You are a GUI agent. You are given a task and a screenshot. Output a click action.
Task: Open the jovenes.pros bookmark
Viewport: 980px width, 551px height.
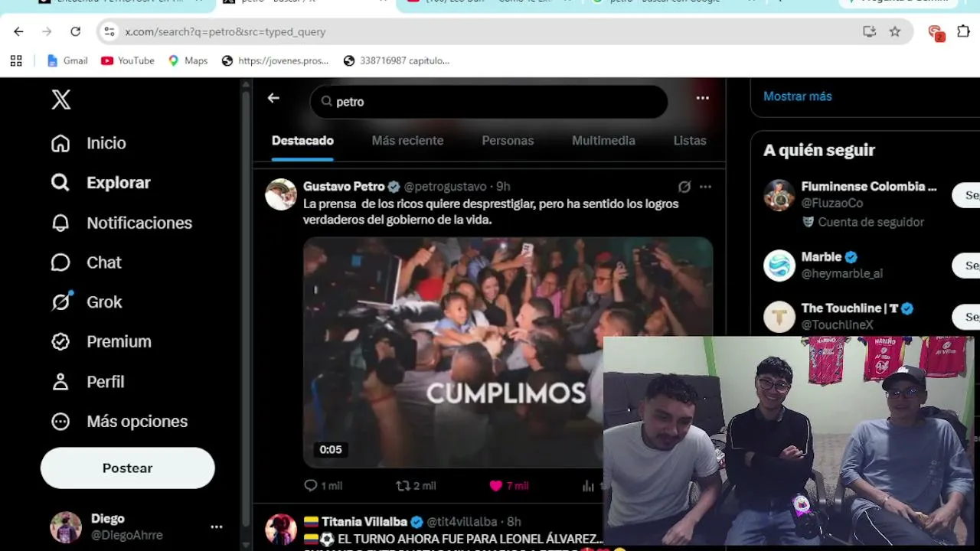click(x=275, y=60)
